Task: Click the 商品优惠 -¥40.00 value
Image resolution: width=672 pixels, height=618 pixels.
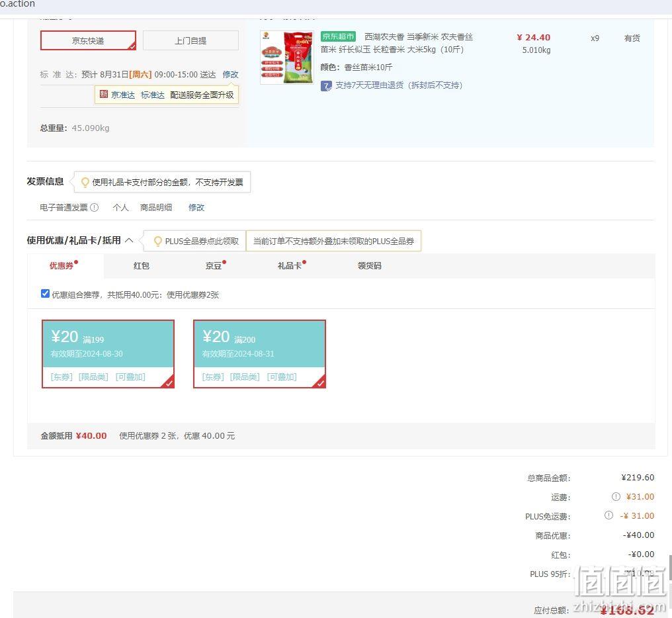Action: point(638,535)
